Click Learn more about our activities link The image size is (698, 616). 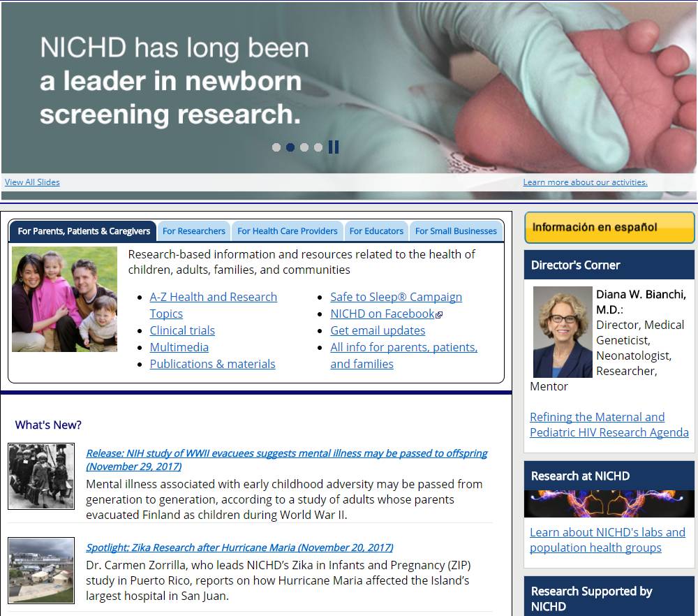pyautogui.click(x=585, y=182)
